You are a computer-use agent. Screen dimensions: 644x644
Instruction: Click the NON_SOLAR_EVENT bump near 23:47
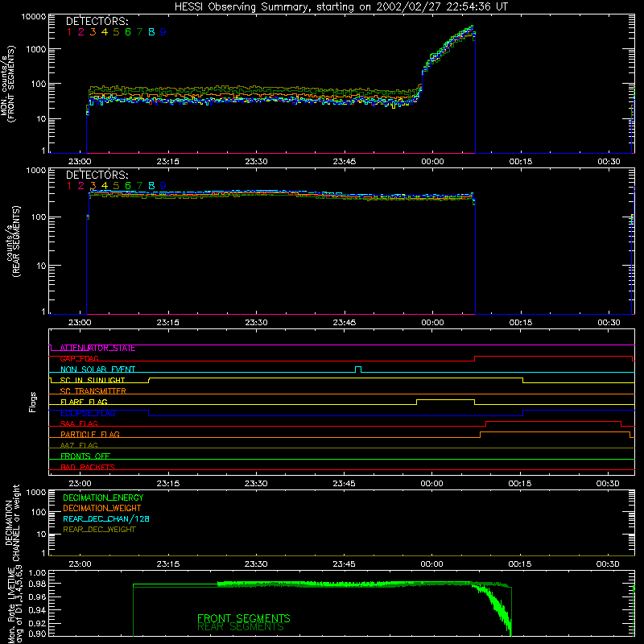pyautogui.click(x=358, y=369)
